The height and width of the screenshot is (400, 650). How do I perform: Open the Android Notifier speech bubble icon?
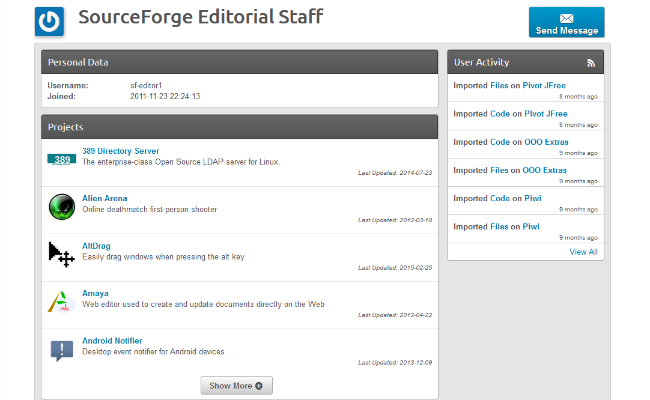(x=62, y=350)
